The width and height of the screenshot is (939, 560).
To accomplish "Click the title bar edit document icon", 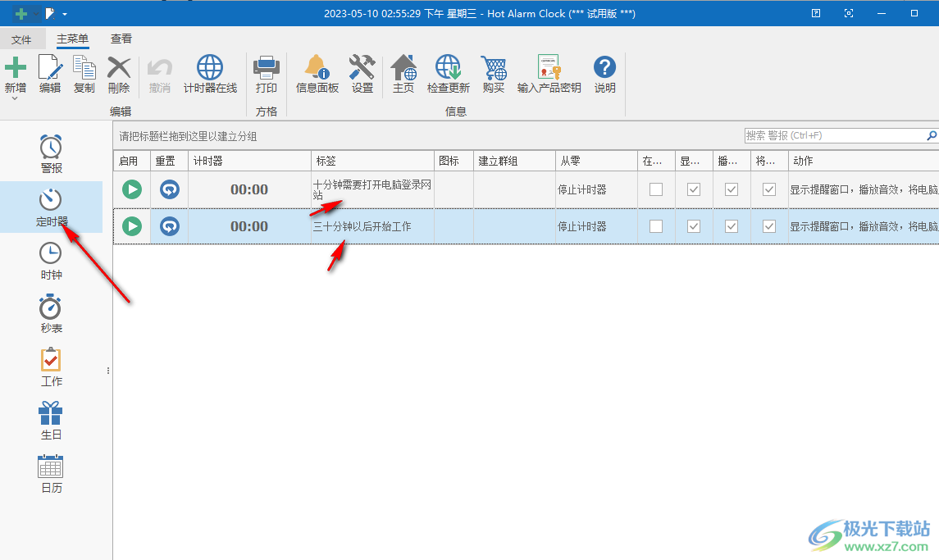I will click(50, 13).
